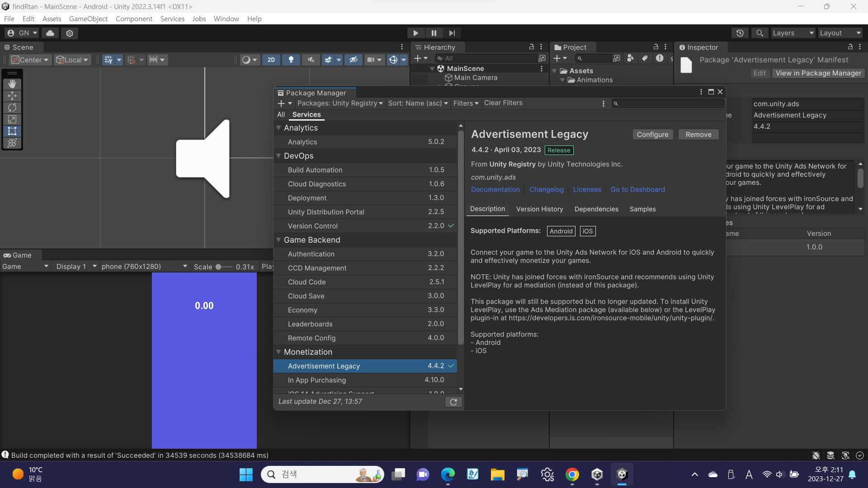Screen dimensions: 868x488
Task: Open the auto-refresh status bar icon
Action: pyautogui.click(x=845, y=455)
